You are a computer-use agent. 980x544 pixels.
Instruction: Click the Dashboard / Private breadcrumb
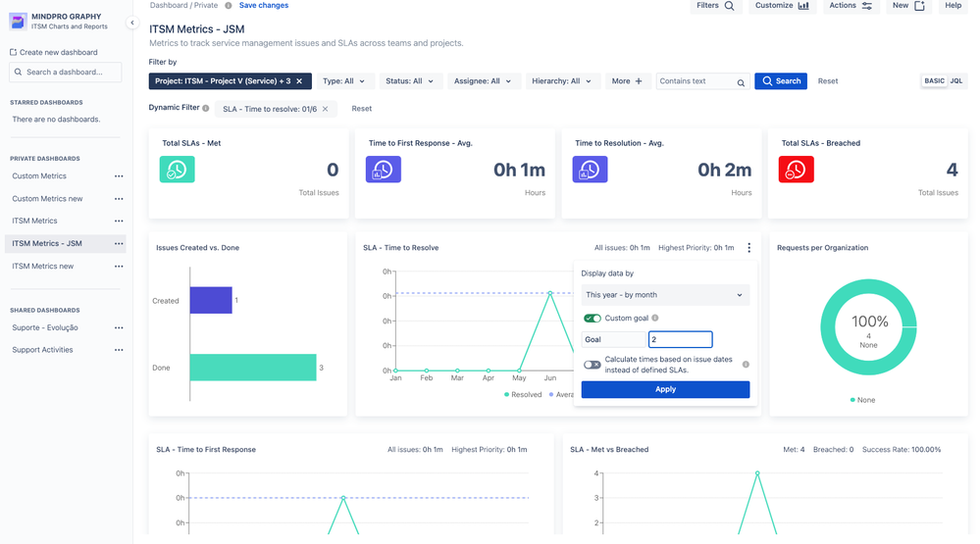pos(183,6)
